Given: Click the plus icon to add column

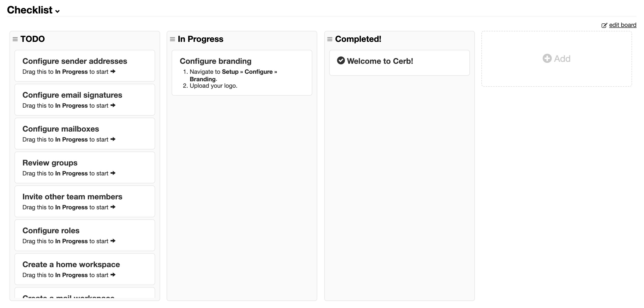Looking at the screenshot, I should click(547, 59).
